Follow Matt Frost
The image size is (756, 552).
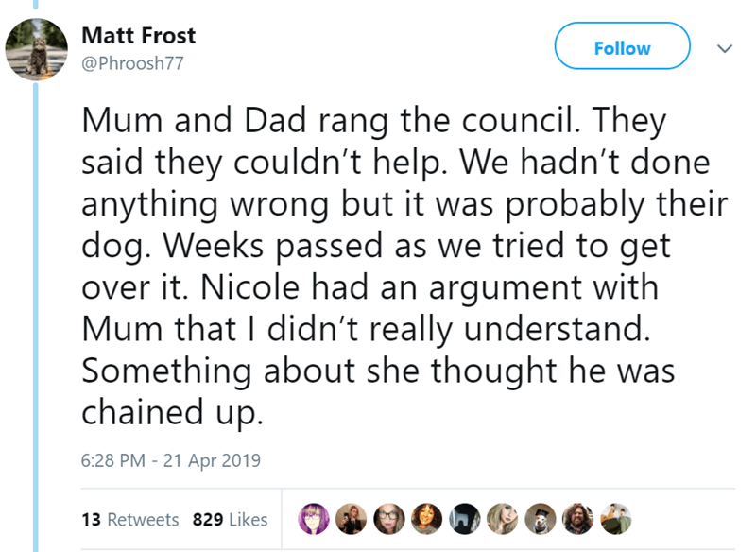(x=622, y=46)
